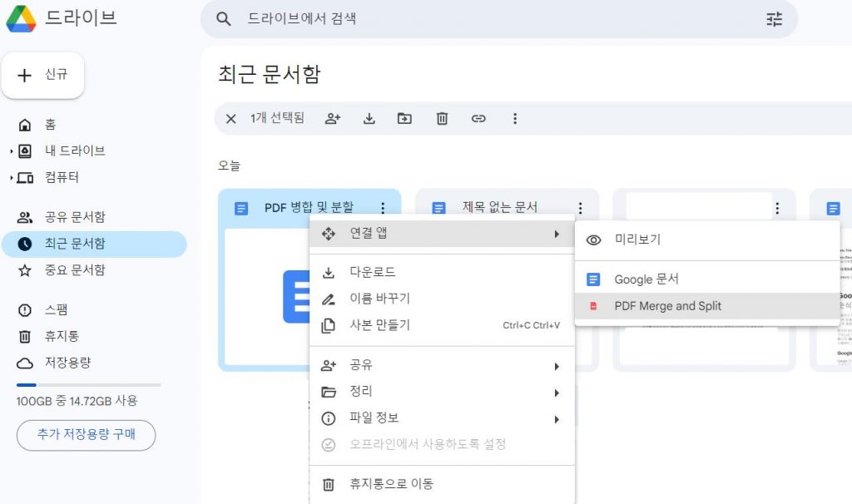Clear selection with the X icon
852x504 pixels.
(230, 118)
